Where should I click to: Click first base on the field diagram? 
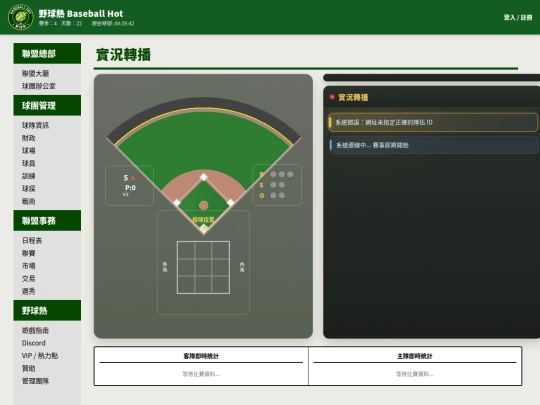(230, 202)
